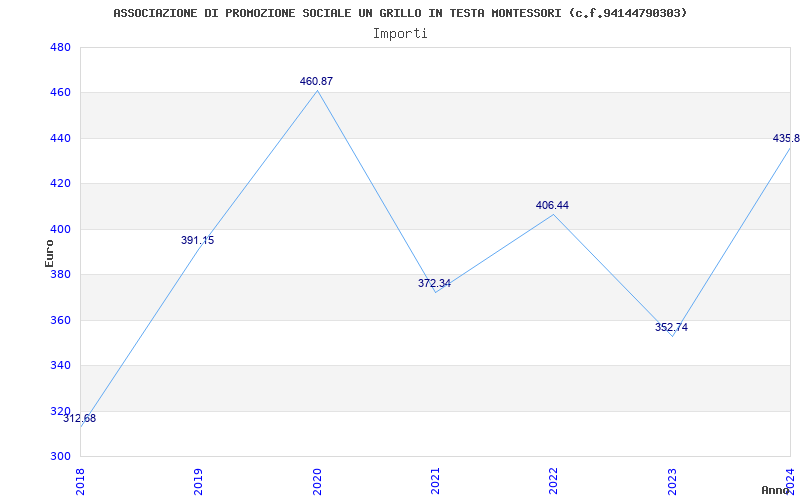Screen dimensions: 800x500
Task: Click the 440 y-axis tick label
Action: [x=60, y=138]
